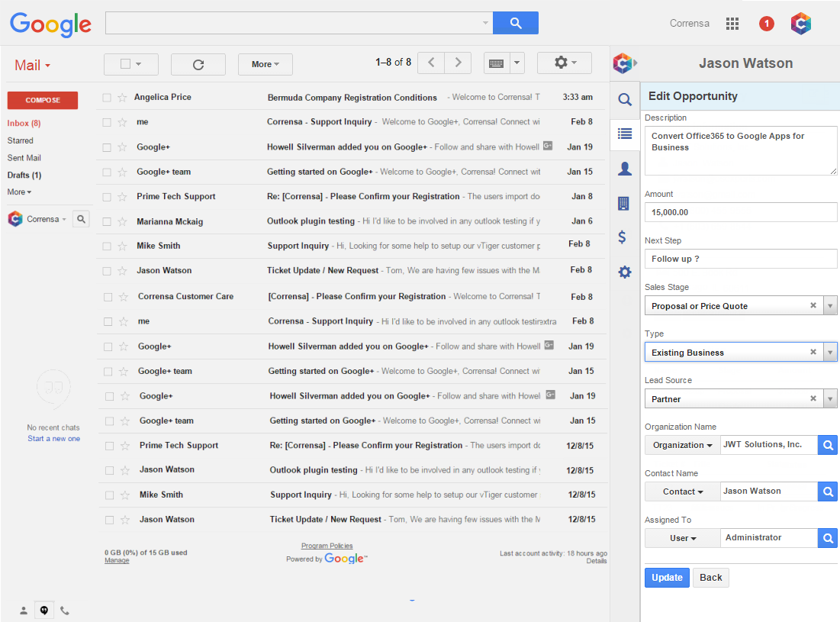840x622 pixels.
Task: Click the Next Step input field
Action: (741, 259)
